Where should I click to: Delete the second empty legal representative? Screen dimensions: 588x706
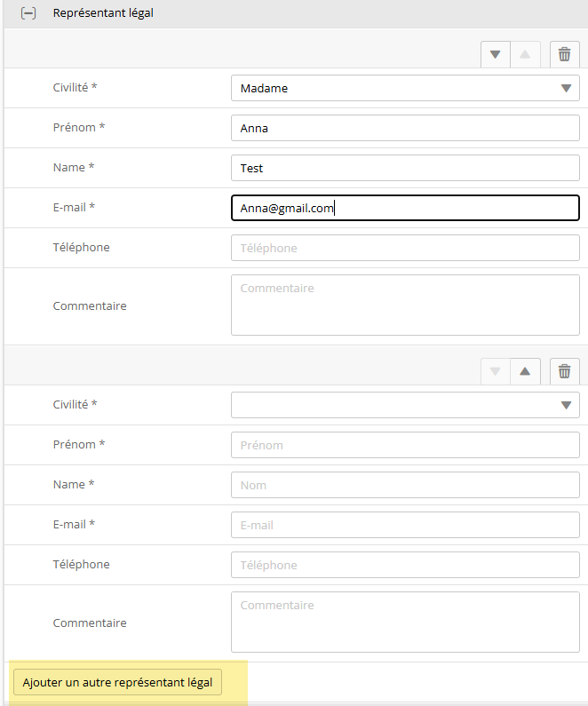pos(565,371)
